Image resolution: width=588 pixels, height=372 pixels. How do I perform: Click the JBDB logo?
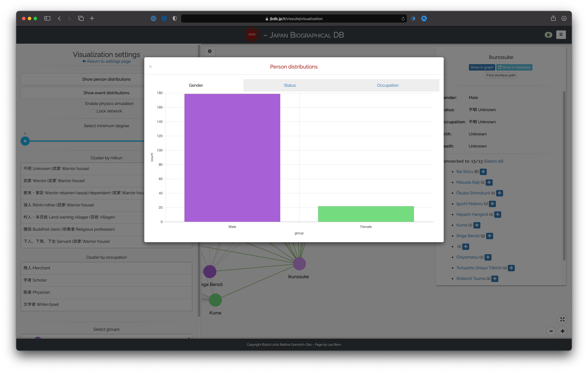tap(251, 35)
